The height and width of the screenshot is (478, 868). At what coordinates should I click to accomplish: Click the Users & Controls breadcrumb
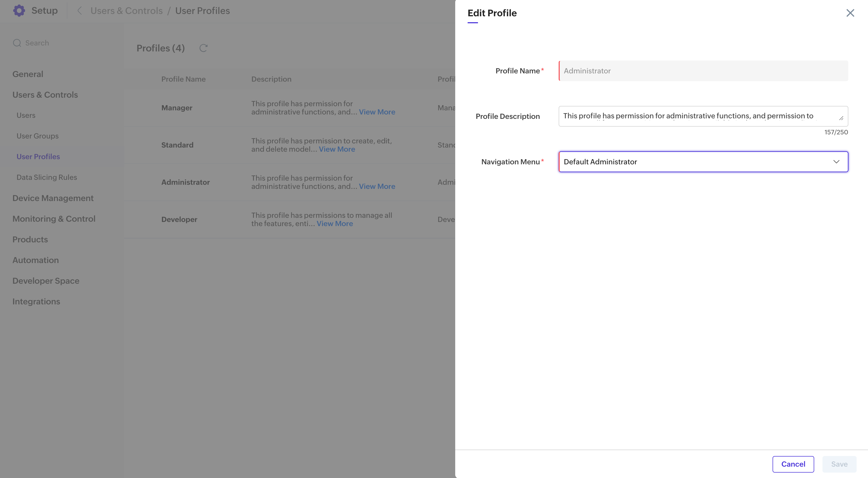tap(126, 11)
